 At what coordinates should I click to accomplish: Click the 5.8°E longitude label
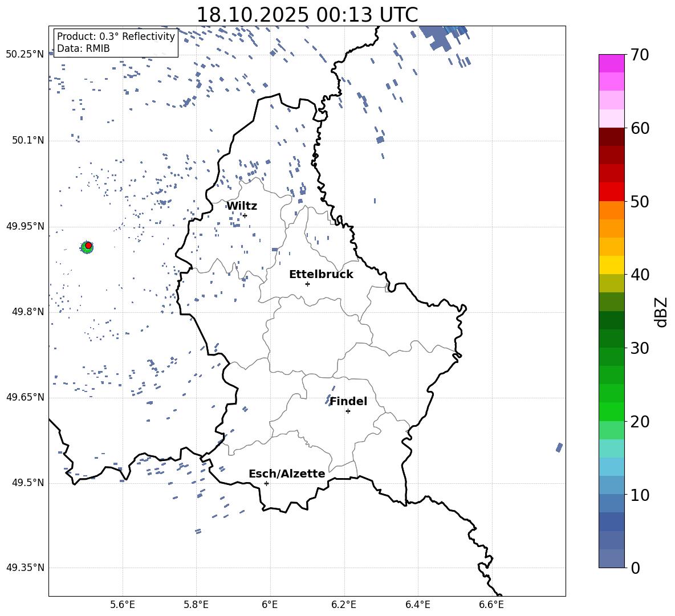[196, 605]
